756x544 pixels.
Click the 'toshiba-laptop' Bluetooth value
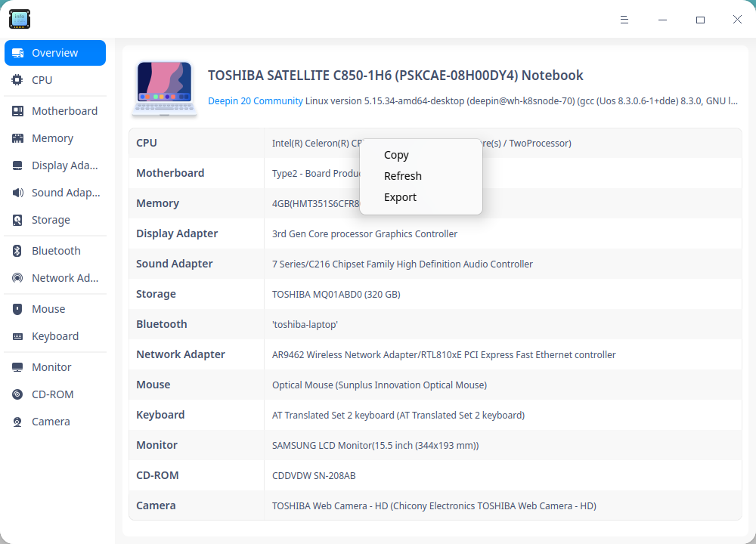[x=305, y=325]
